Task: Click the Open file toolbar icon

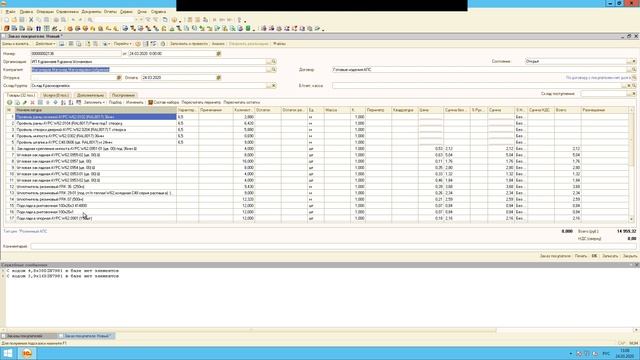Action: (14, 20)
